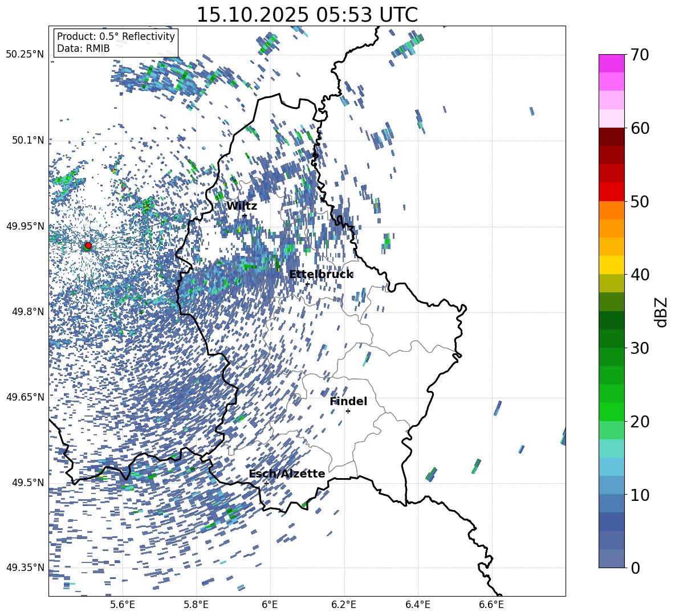
Task: Click the colorbar tick label 20
Action: (639, 422)
